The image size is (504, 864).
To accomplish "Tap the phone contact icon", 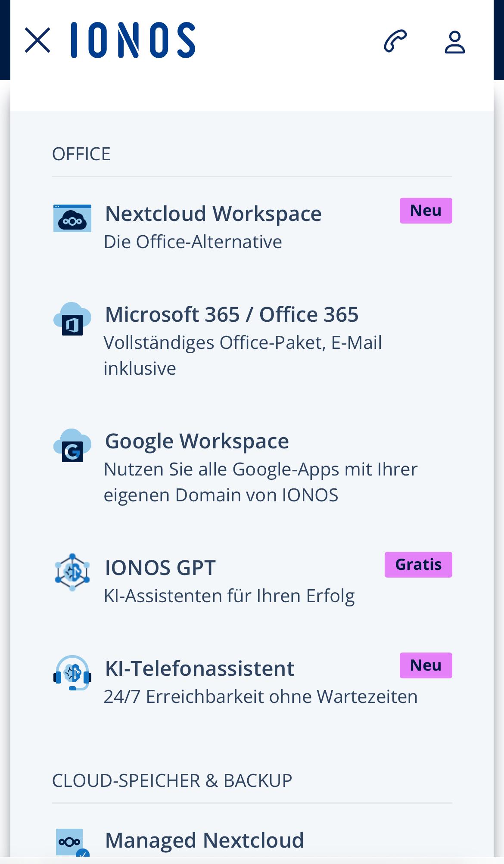I will pyautogui.click(x=395, y=41).
